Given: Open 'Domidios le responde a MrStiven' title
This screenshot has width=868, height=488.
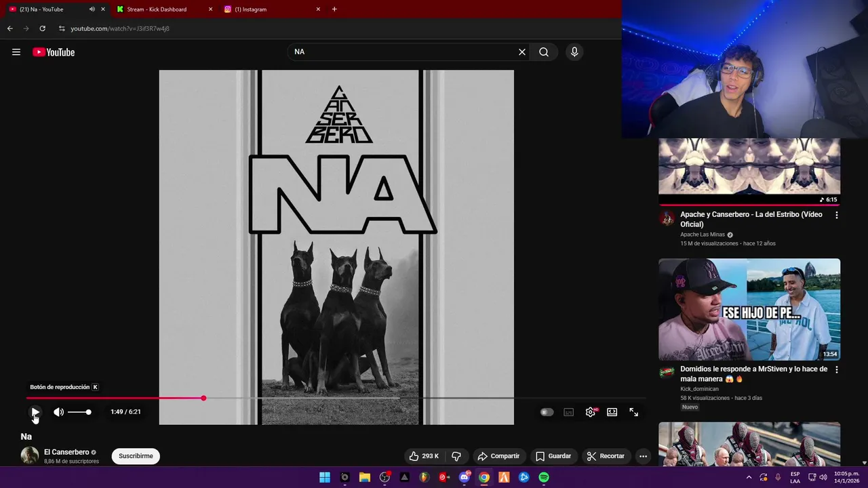Looking at the screenshot, I should 753,373.
